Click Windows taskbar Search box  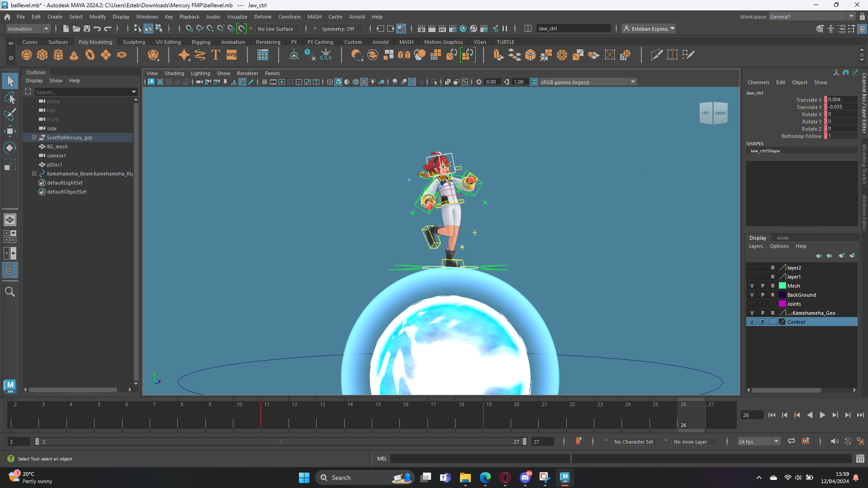point(365,478)
